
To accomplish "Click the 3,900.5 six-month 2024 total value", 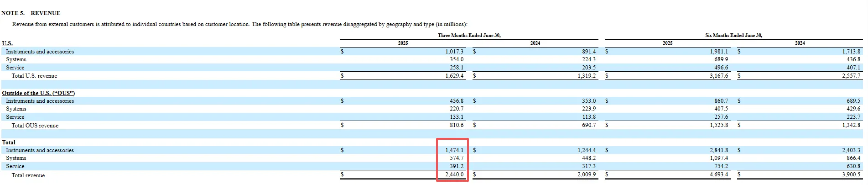I will [851, 174].
